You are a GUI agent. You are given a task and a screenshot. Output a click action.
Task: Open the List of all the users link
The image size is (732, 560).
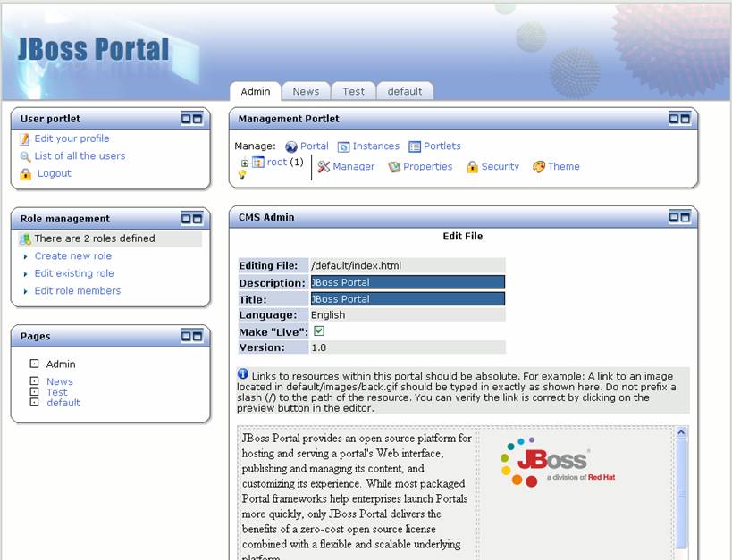point(80,156)
